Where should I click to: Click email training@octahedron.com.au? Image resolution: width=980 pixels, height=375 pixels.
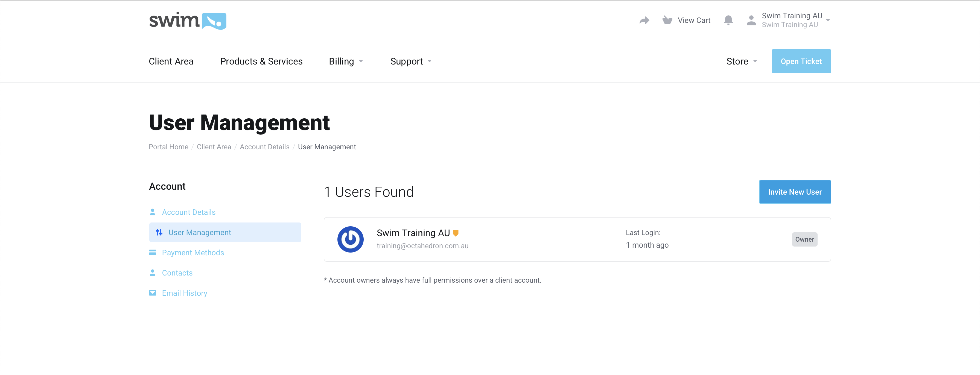coord(422,246)
